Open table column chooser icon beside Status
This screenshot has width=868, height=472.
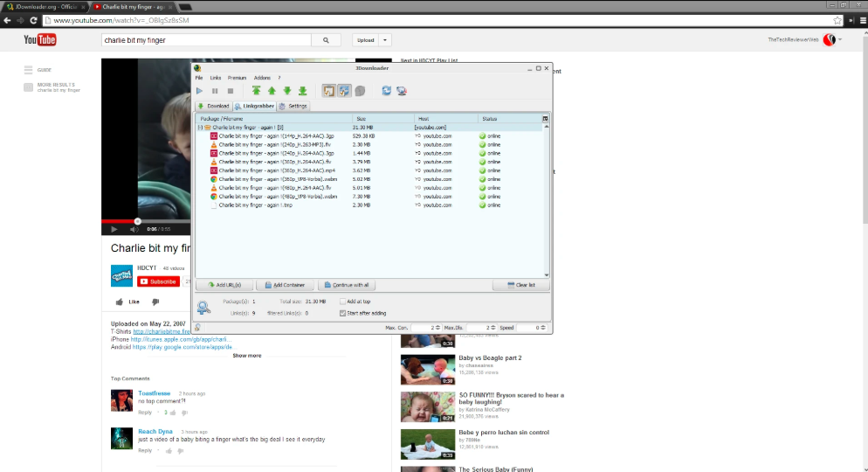545,119
